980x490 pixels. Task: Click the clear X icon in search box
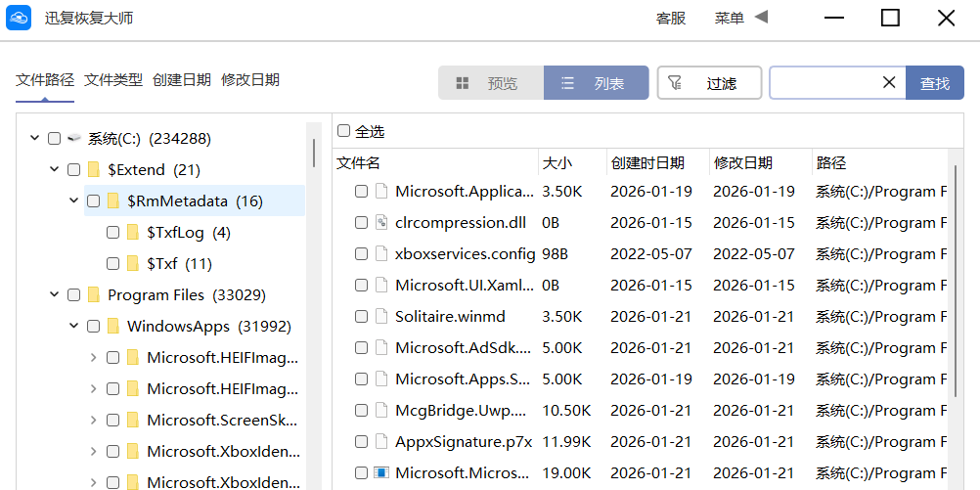[889, 83]
